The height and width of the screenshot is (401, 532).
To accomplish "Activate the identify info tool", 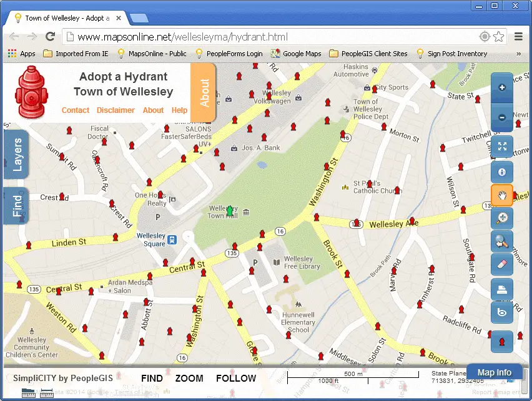I will coord(502,172).
